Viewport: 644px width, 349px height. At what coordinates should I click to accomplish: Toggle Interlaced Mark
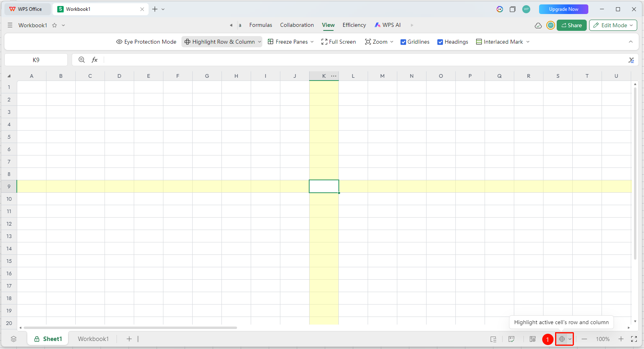coord(499,42)
